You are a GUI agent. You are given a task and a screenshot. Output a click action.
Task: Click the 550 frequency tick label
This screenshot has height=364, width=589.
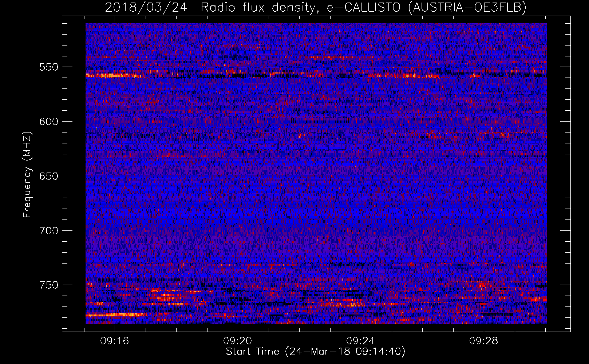point(49,67)
